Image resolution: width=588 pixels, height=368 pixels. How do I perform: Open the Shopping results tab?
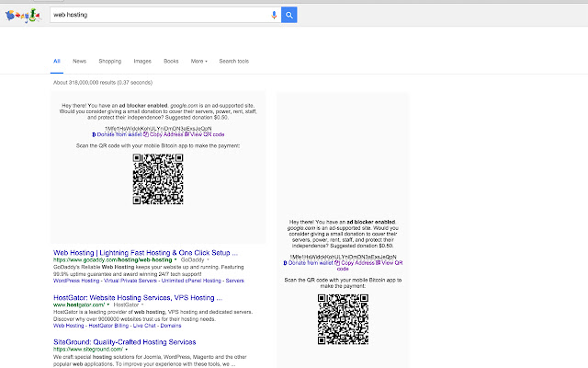pyautogui.click(x=110, y=61)
